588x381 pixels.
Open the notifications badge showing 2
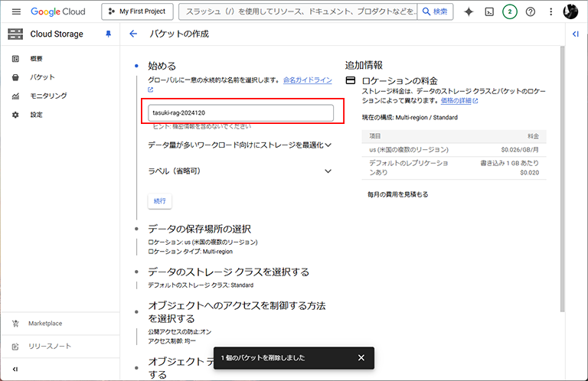click(x=509, y=11)
